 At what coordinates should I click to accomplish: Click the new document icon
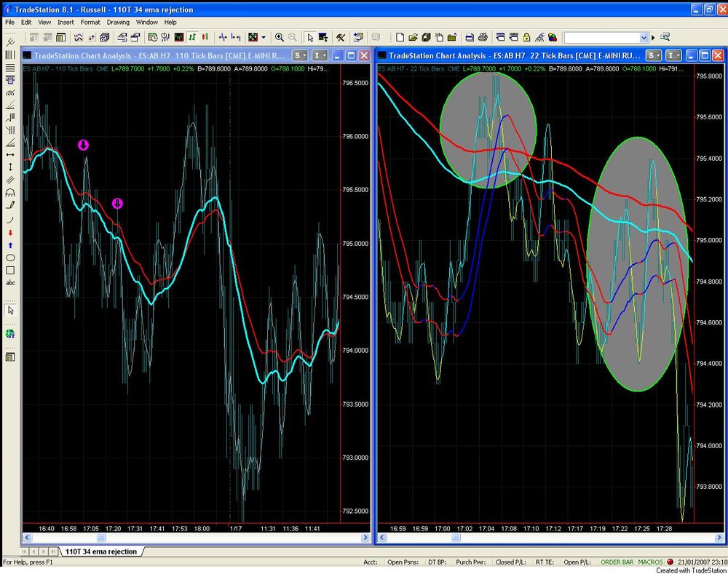click(x=400, y=37)
